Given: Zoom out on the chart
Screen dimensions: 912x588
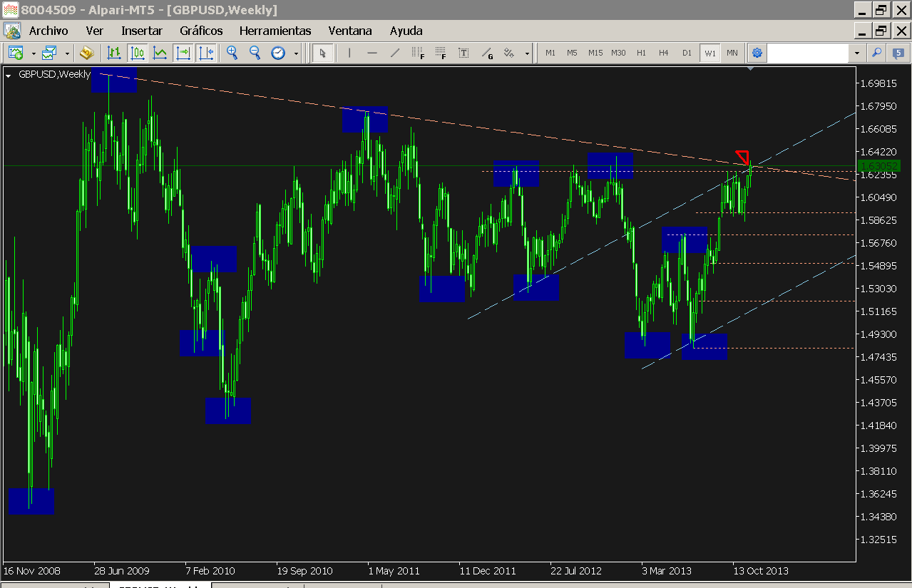Looking at the screenshot, I should pos(255,53).
